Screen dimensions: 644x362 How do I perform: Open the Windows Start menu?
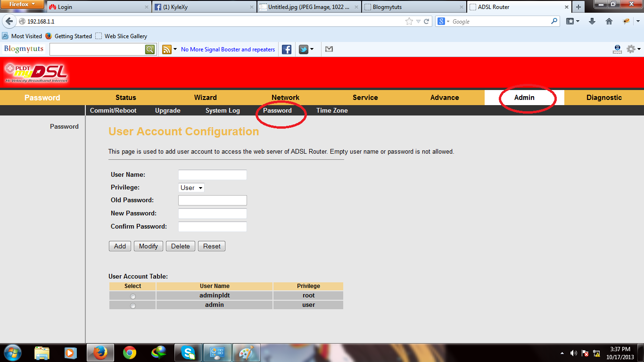[13, 353]
